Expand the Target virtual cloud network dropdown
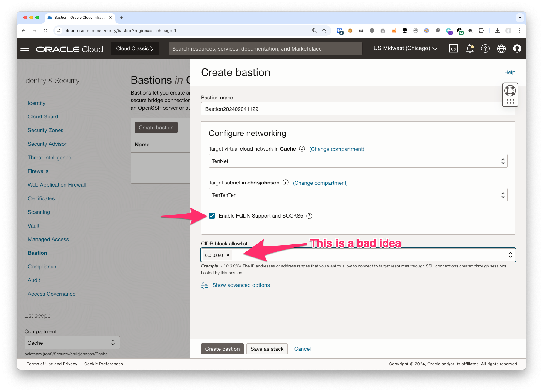Viewport: 543px width, 392px height. (x=358, y=161)
